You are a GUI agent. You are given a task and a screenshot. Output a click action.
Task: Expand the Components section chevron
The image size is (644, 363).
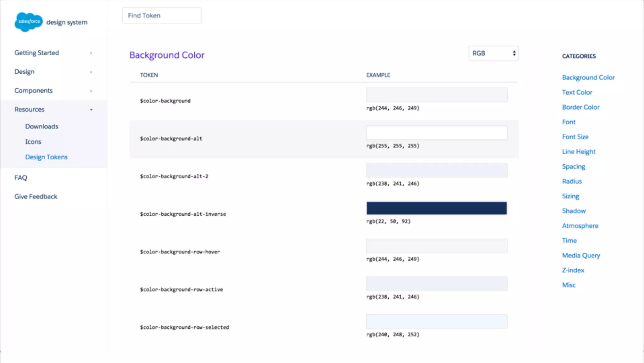[x=91, y=91]
